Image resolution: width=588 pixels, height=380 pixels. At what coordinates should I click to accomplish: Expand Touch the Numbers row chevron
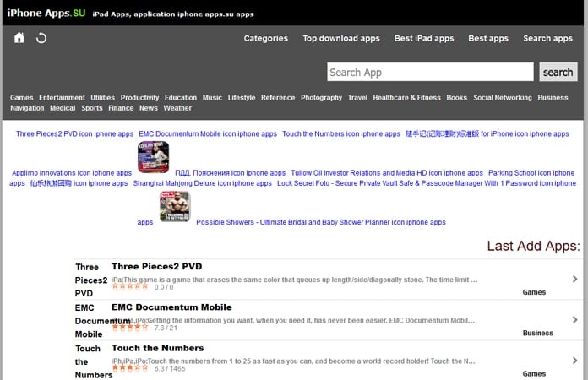pos(574,361)
